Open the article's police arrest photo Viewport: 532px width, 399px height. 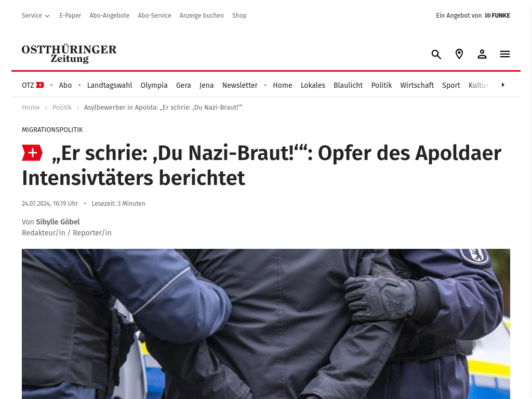(x=266, y=324)
